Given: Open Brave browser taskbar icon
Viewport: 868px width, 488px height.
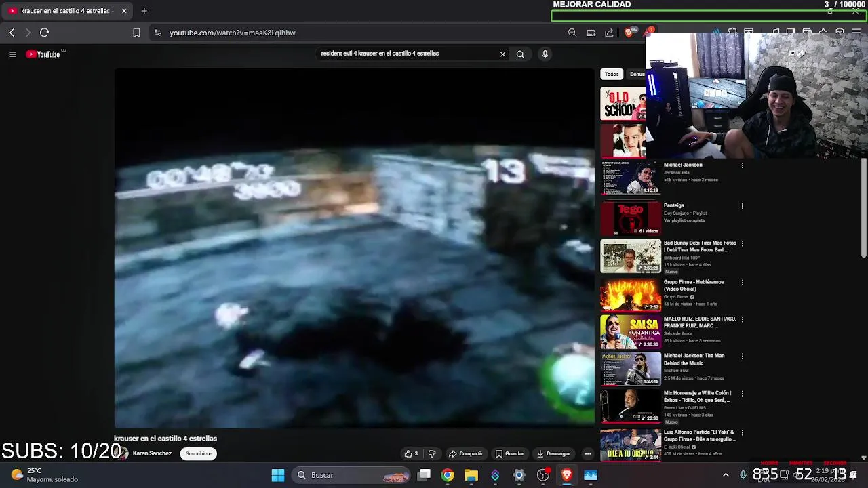Looking at the screenshot, I should click(x=567, y=475).
